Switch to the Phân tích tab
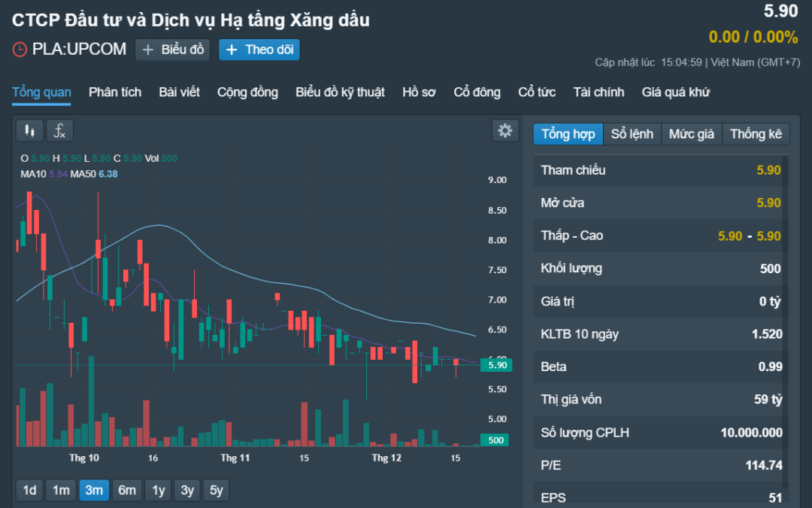812x508 pixels. tap(114, 92)
